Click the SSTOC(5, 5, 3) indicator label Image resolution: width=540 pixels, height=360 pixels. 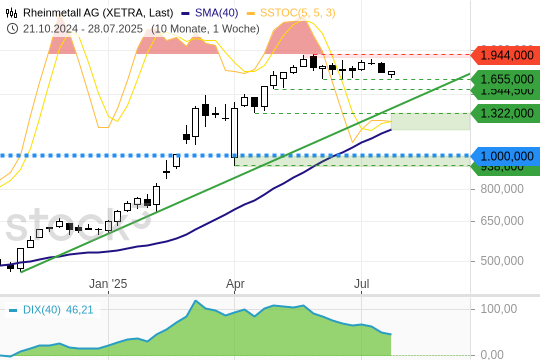click(x=298, y=13)
